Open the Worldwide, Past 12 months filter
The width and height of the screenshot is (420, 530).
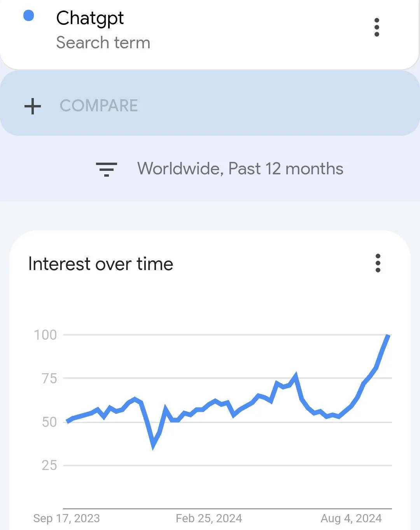coord(240,169)
